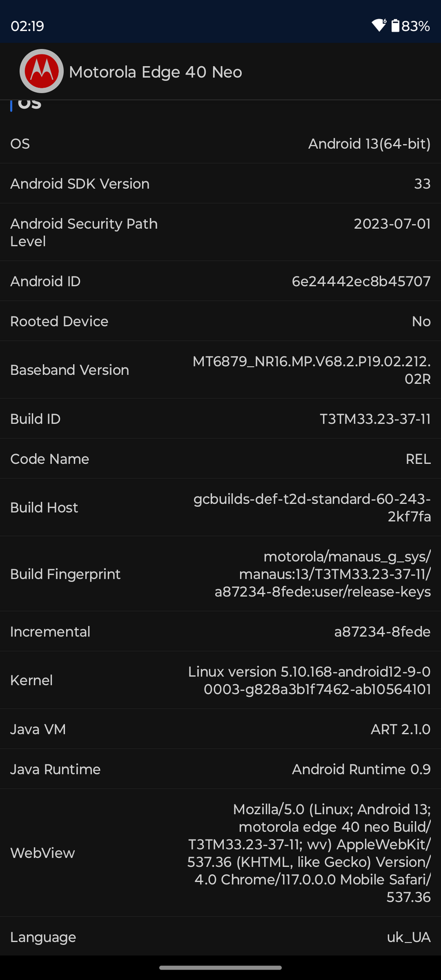Select the Android ID value
Viewport: 441px width, 980px height.
click(361, 281)
